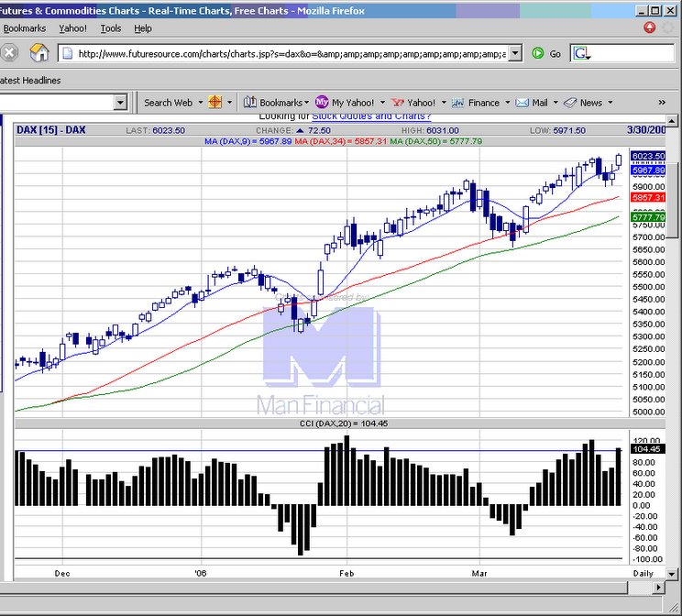Click the DAX [15] - DAX chart title

coord(51,130)
